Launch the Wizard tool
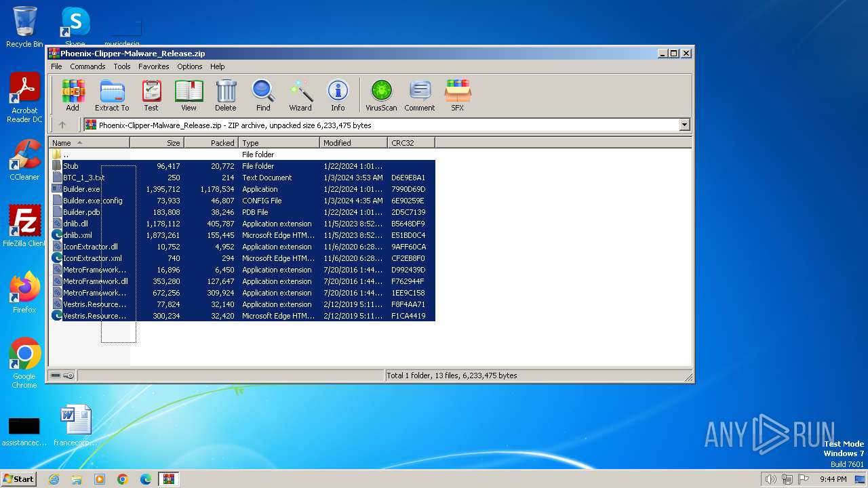The width and height of the screenshot is (868, 488). [x=300, y=96]
